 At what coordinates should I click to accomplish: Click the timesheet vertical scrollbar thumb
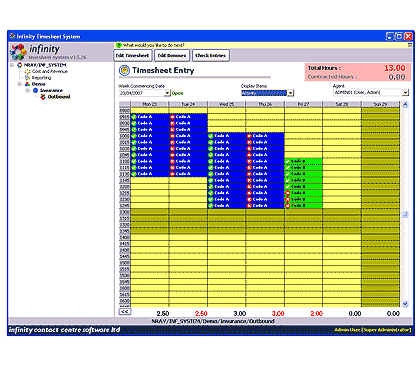(x=405, y=214)
